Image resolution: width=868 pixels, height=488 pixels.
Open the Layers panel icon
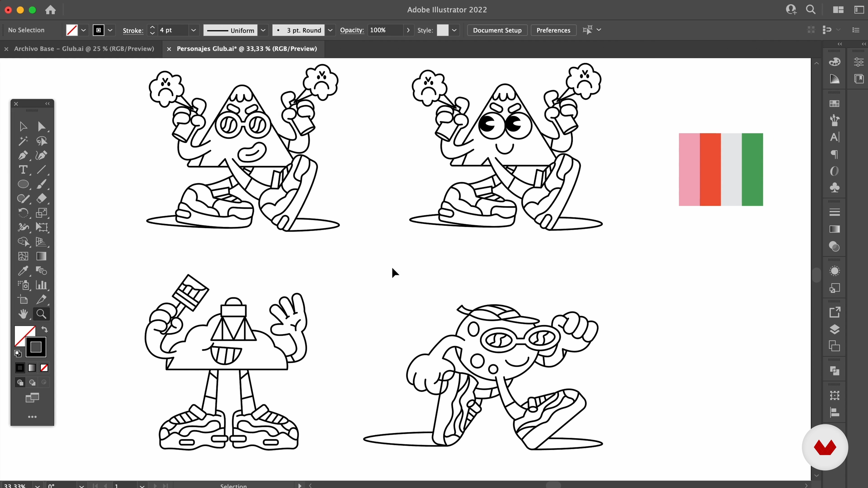[x=834, y=329]
